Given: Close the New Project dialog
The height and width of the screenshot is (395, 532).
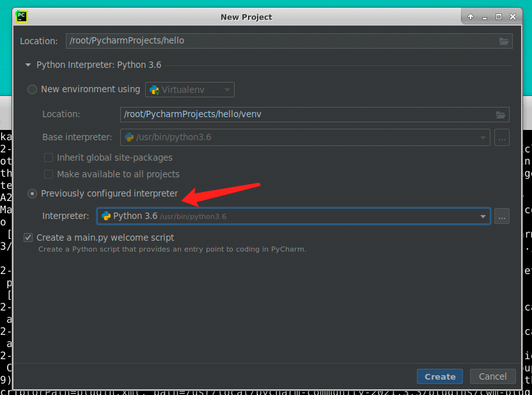Looking at the screenshot, I should pos(513,17).
